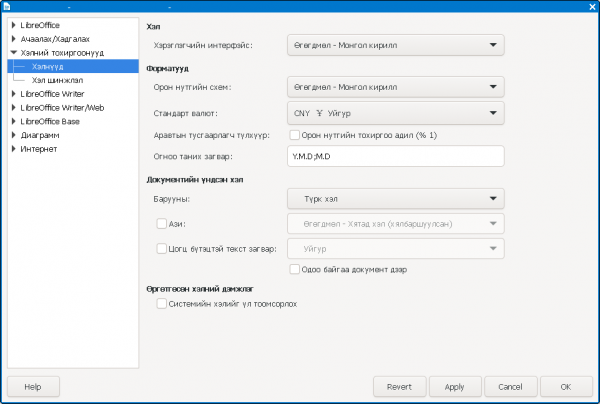The height and width of the screenshot is (404, 600).
Task: Select LibreOffice Base label in tree
Action: 50,121
